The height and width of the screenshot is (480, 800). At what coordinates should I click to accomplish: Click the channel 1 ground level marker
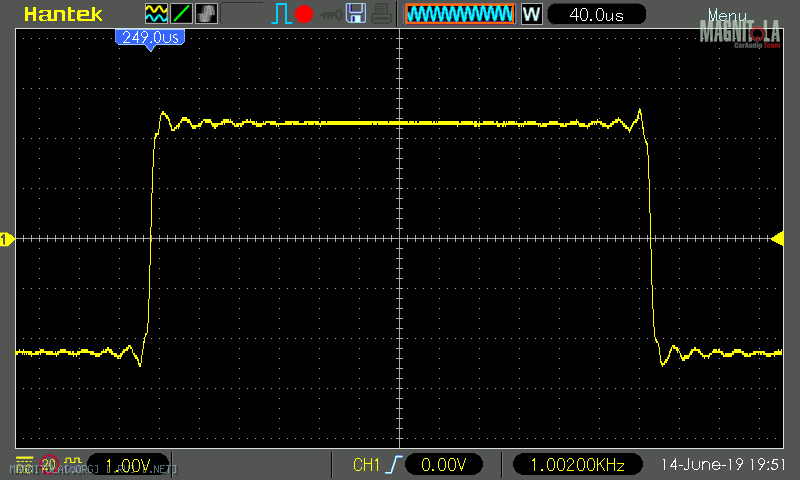point(7,239)
